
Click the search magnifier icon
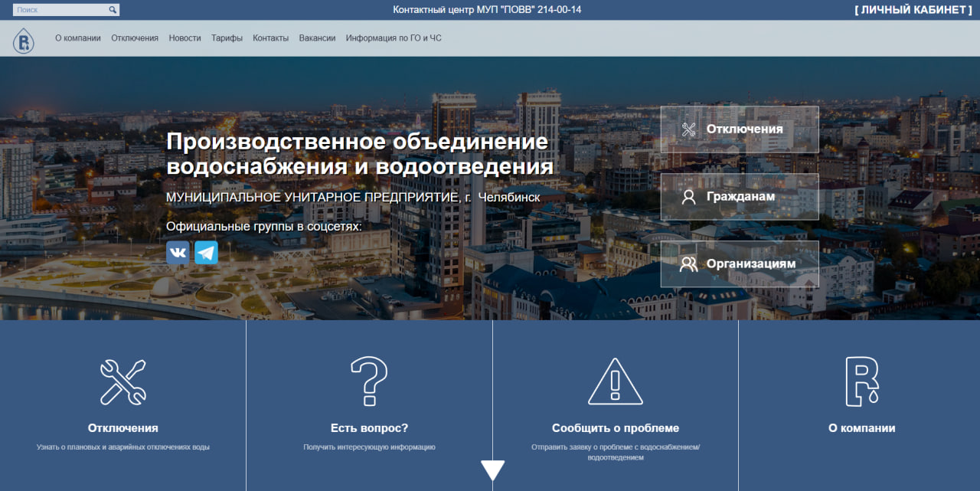coord(113,10)
